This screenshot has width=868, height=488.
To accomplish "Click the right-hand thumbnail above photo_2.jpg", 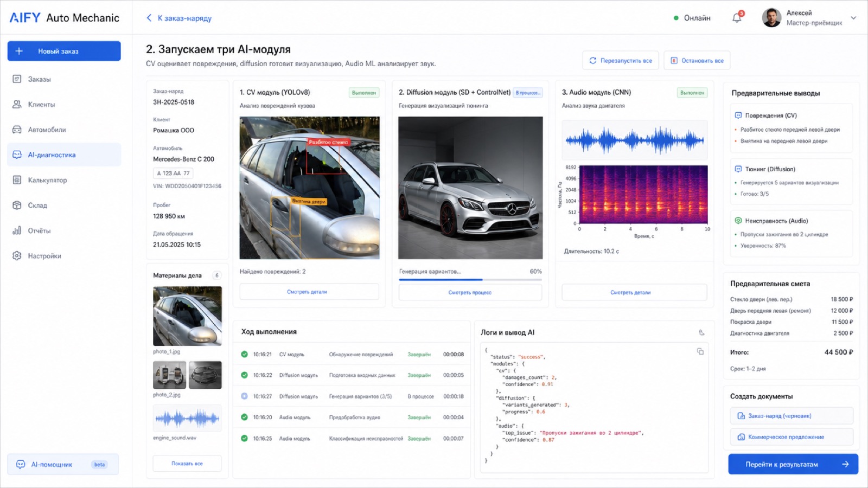I will [205, 375].
